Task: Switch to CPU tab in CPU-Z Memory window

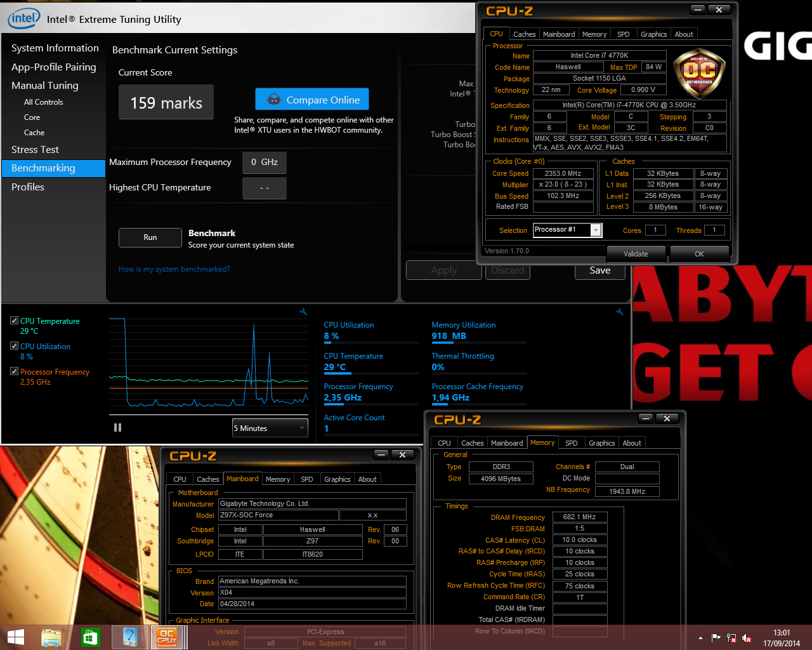Action: 445,443
